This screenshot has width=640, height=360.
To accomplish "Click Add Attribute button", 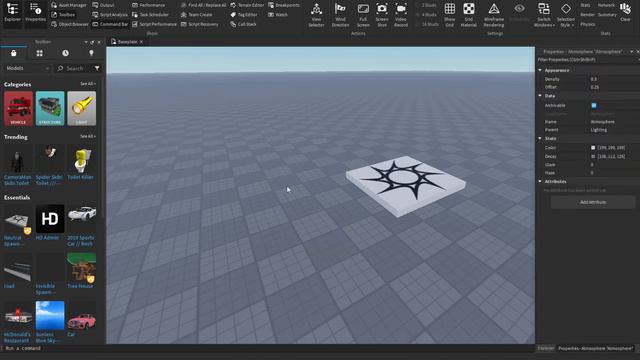I will 593,202.
